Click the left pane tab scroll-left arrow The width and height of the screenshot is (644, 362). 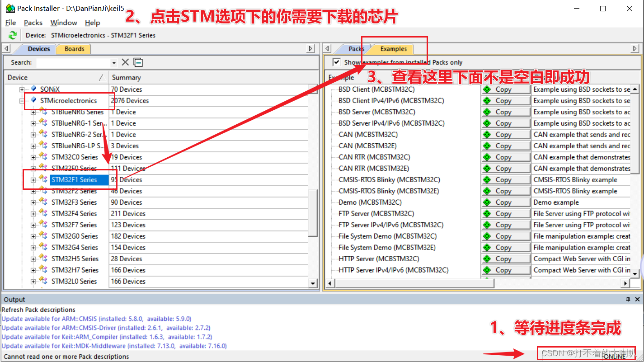[7, 48]
